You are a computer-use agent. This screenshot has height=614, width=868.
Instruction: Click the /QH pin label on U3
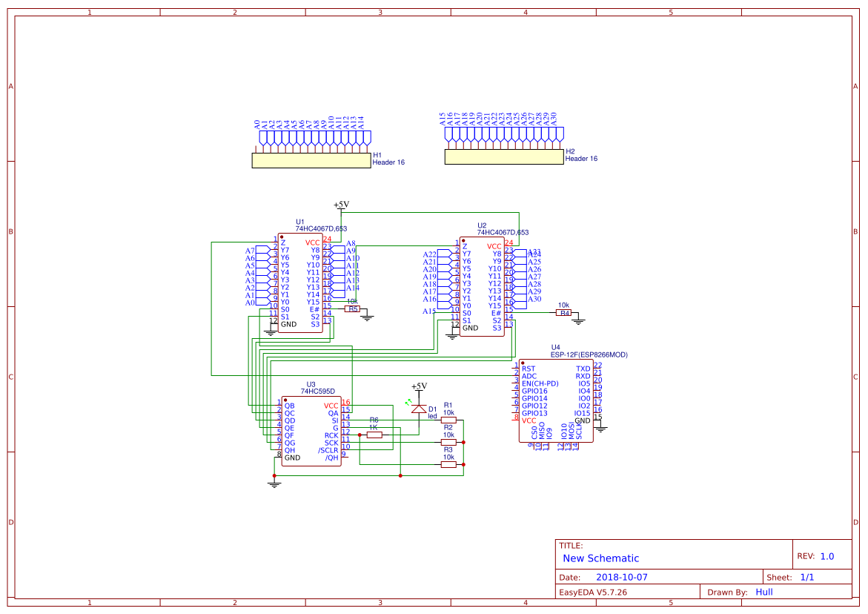point(331,458)
